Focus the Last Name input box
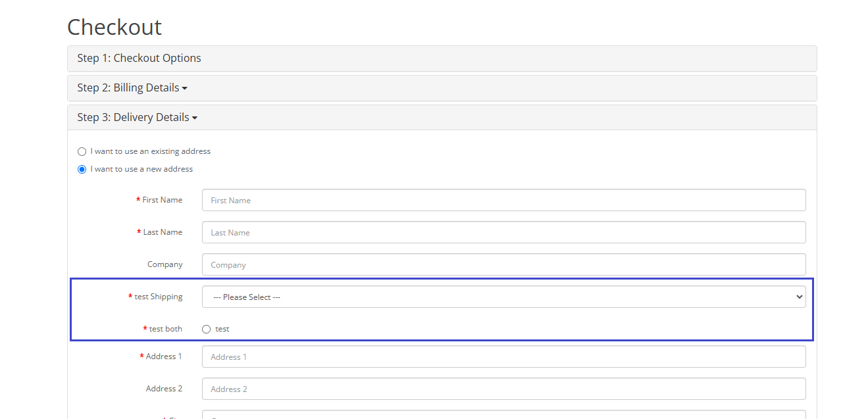This screenshot has height=419, width=868. coord(503,233)
